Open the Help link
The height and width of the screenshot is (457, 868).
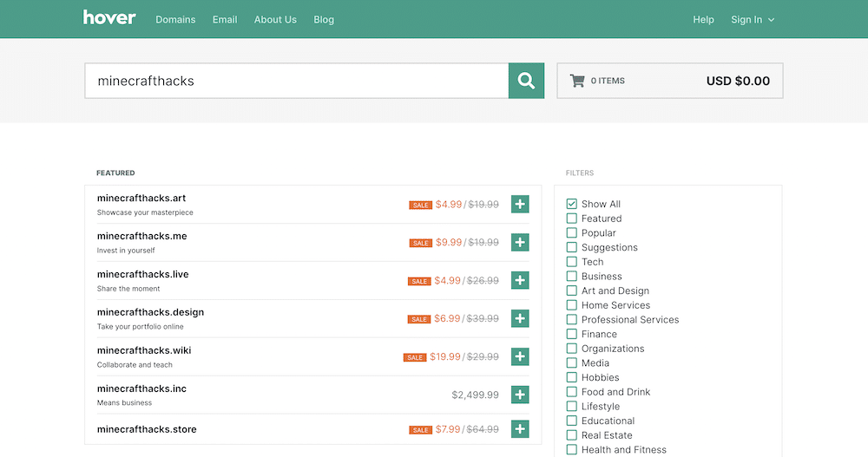pyautogui.click(x=703, y=19)
